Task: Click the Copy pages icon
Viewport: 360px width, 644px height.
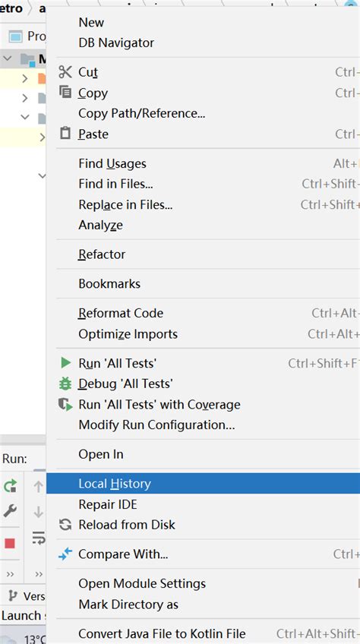Action: coord(65,92)
